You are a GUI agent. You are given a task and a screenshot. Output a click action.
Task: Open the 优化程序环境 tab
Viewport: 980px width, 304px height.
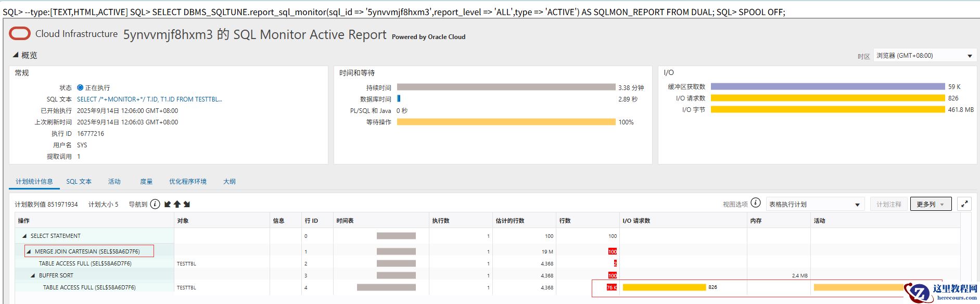188,181
